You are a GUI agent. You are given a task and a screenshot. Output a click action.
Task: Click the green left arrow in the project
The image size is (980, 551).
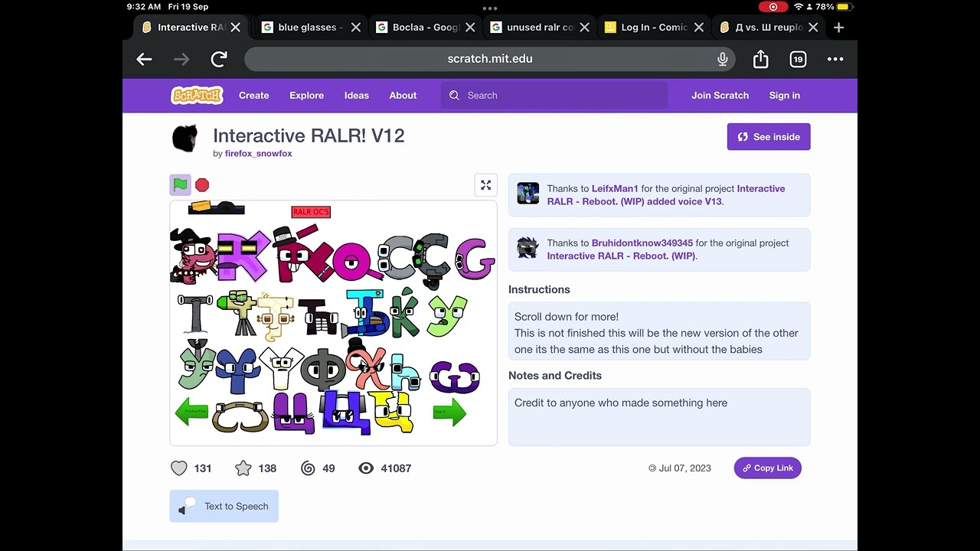(191, 412)
